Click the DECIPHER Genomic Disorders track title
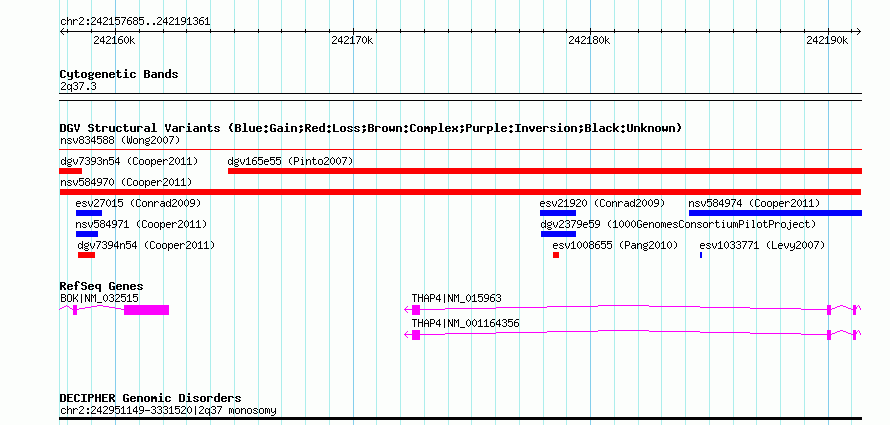This screenshot has height=425, width=890. coord(150,398)
